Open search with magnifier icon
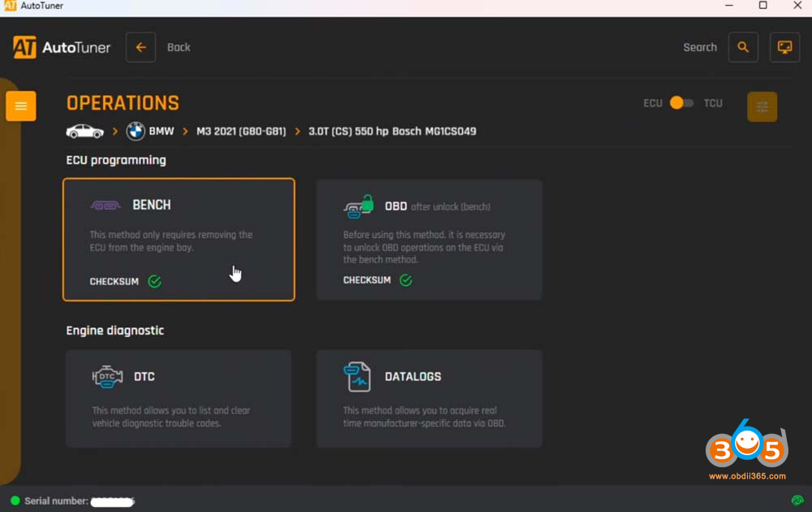The width and height of the screenshot is (812, 512). pyautogui.click(x=743, y=47)
